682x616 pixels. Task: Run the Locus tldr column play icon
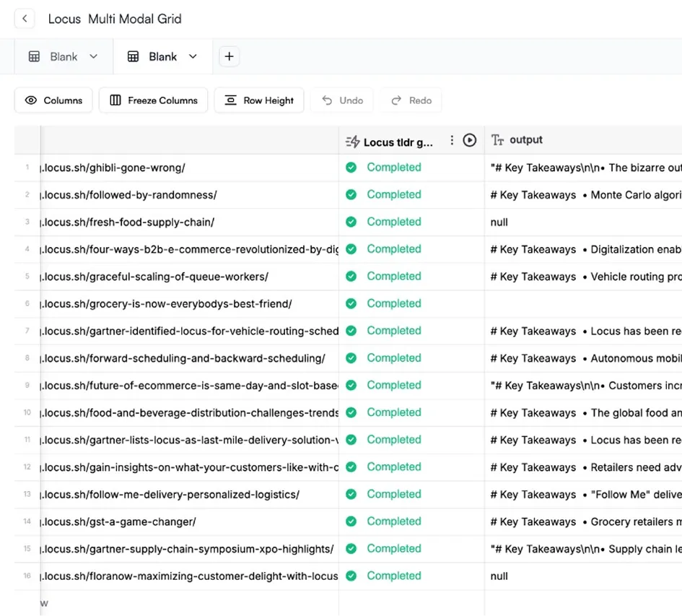(x=469, y=140)
